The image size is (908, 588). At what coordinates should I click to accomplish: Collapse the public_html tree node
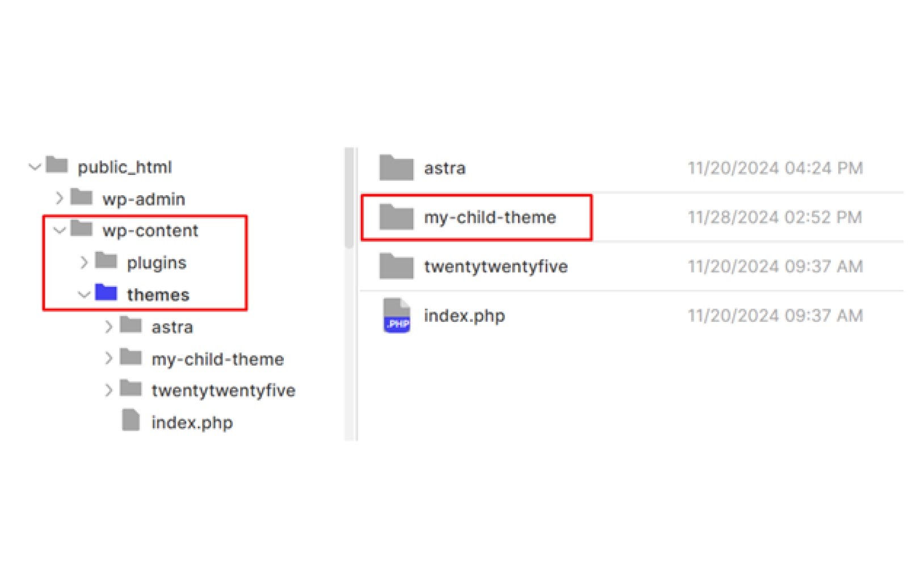pyautogui.click(x=35, y=167)
